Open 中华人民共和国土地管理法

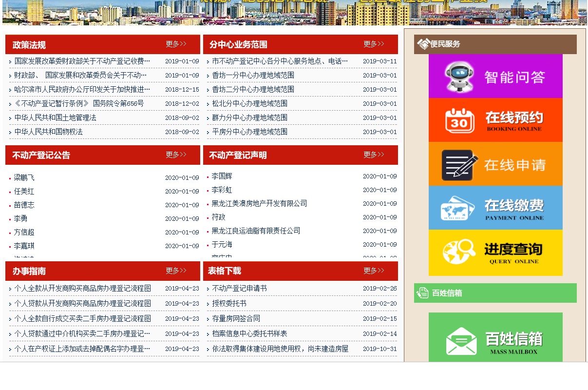click(56, 118)
